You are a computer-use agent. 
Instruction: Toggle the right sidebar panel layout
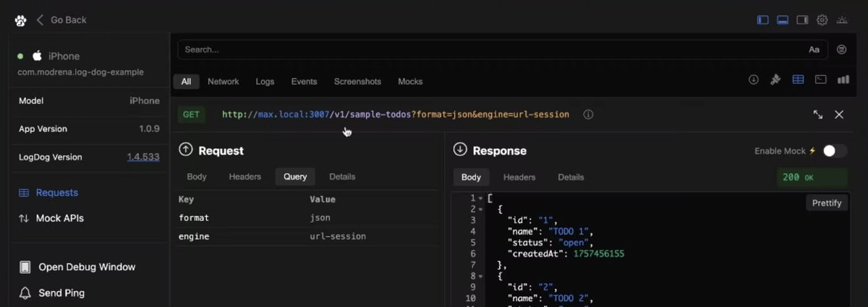[x=802, y=20]
